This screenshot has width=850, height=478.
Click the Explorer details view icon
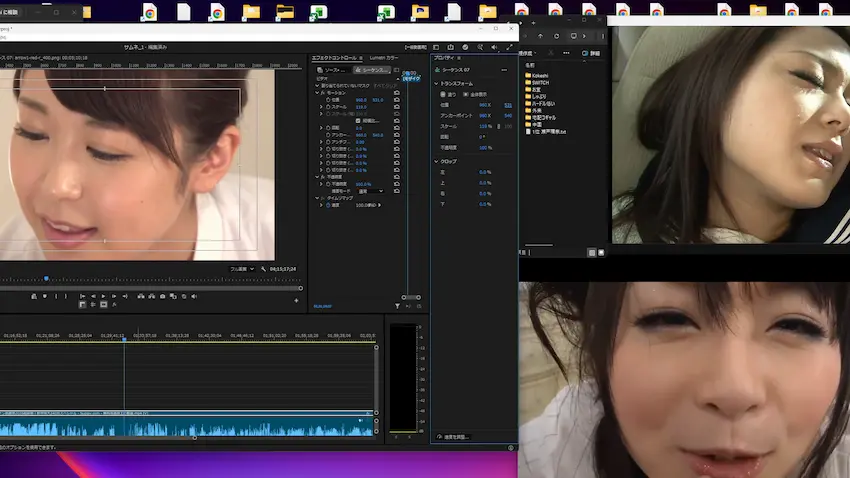[591, 253]
